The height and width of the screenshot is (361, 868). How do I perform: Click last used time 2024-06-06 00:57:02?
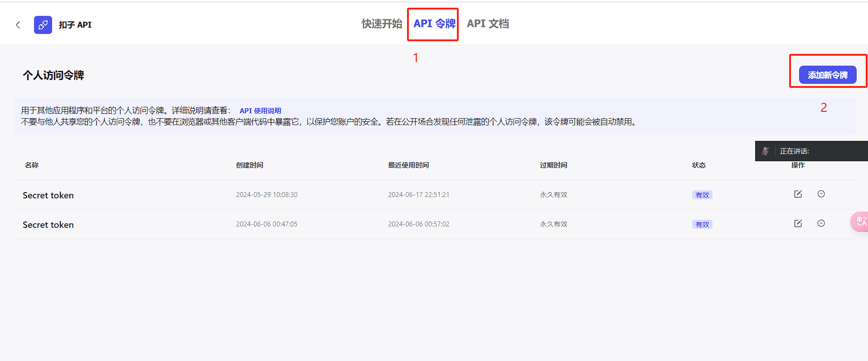418,224
